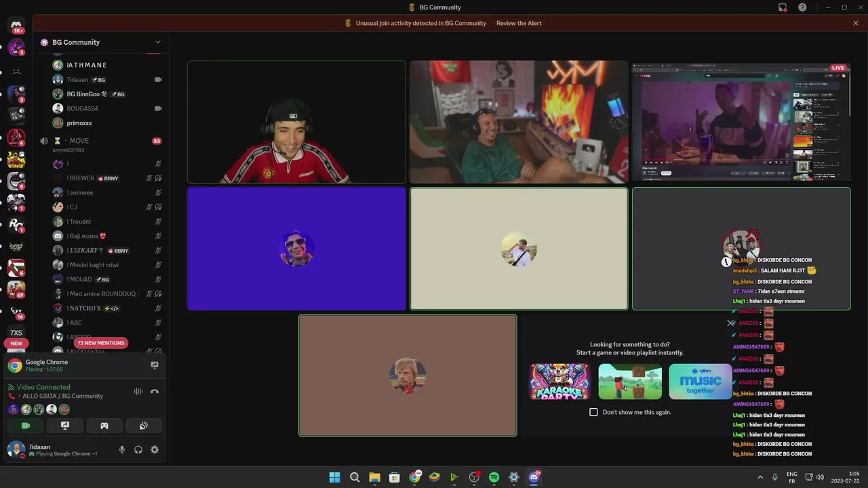The image size is (868, 488).
Task: Open Discord help question mark icon
Action: [802, 7]
